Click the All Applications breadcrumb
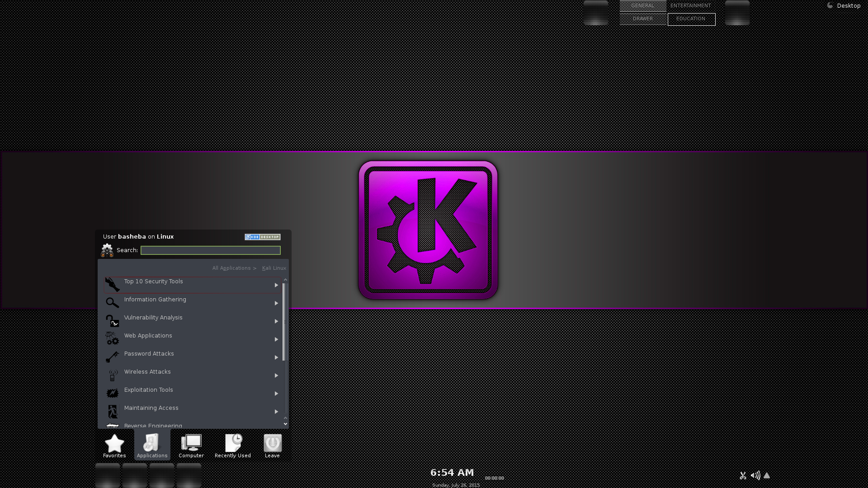The width and height of the screenshot is (868, 488). tap(231, 268)
